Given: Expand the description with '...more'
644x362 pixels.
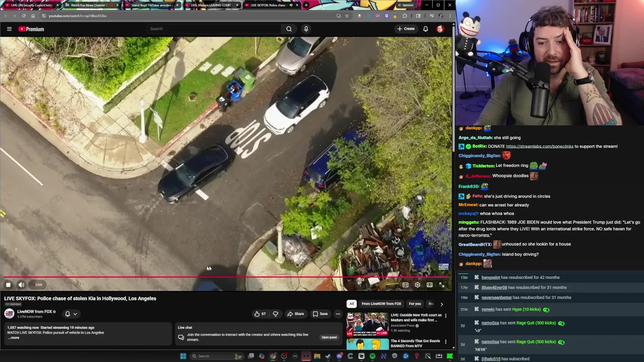Looking at the screenshot, I should [x=14, y=338].
